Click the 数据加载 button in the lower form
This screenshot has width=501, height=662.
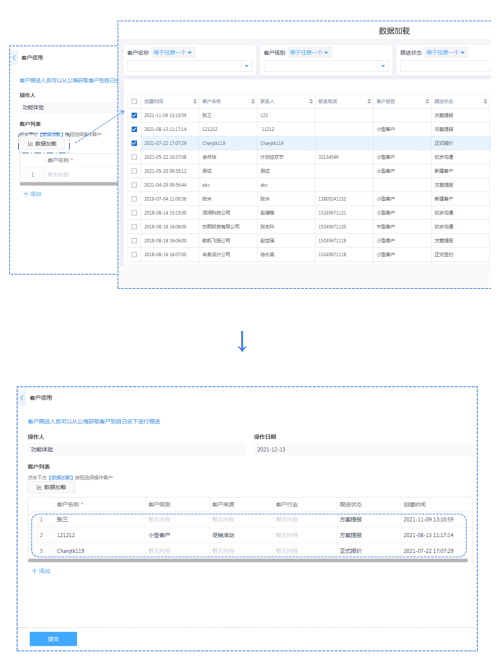click(x=51, y=487)
